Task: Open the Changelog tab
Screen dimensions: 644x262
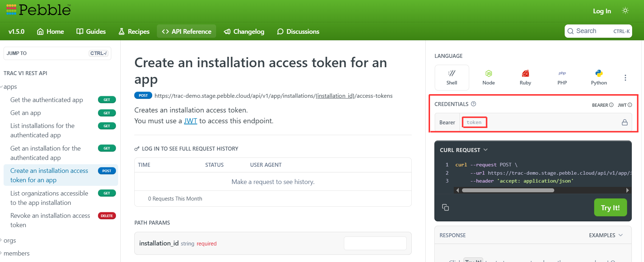Action: coord(244,32)
